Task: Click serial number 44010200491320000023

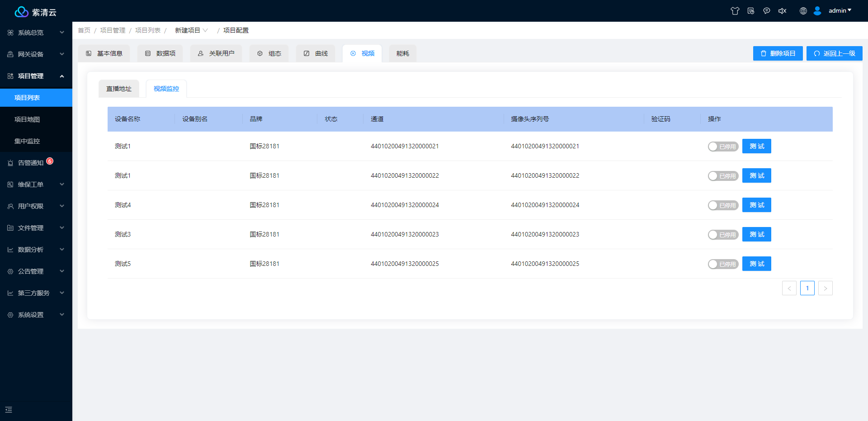Action: (x=545, y=234)
